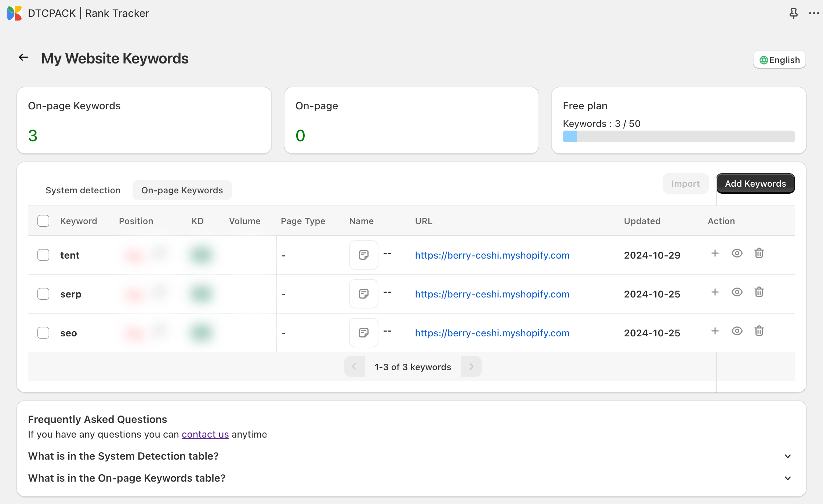Viewport: 823px width, 504px height.
Task: Click the plus icon in serp row
Action: [x=715, y=292]
